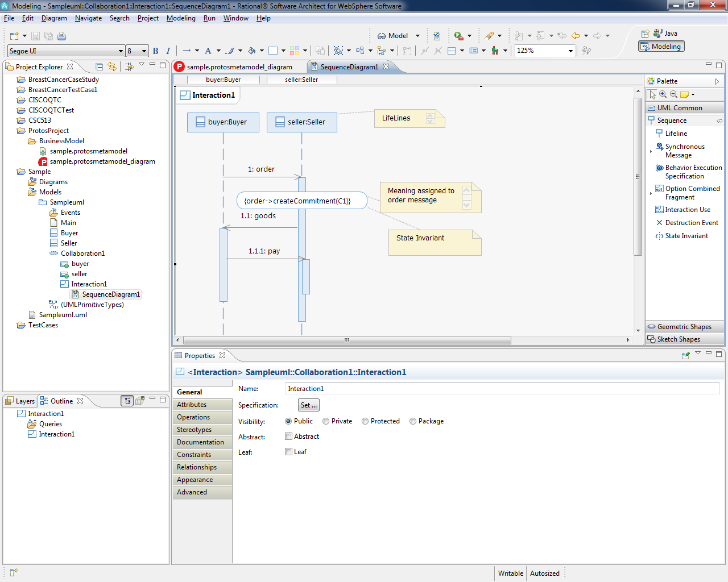This screenshot has width=728, height=582.
Task: Click the Print toolbar icon
Action: coord(61,36)
